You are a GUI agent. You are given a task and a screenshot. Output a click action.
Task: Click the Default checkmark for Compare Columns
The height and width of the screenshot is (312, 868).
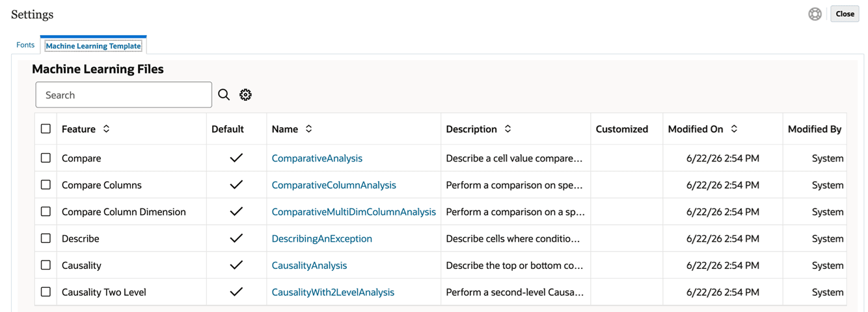tap(236, 184)
